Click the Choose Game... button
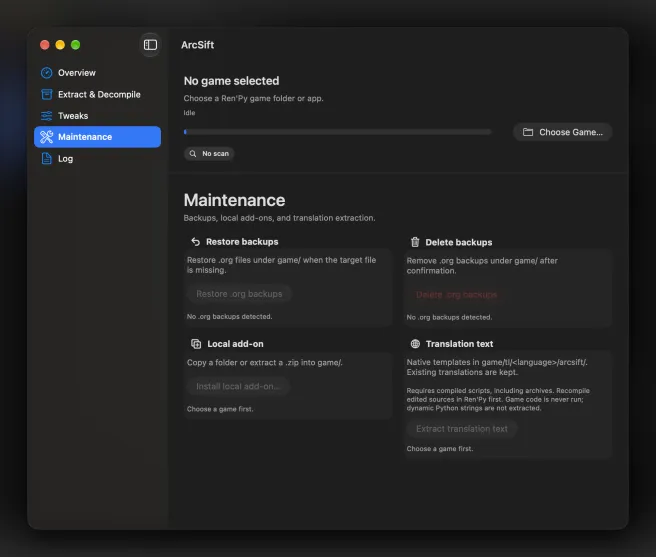Viewport: 656px width, 557px height. [x=563, y=132]
